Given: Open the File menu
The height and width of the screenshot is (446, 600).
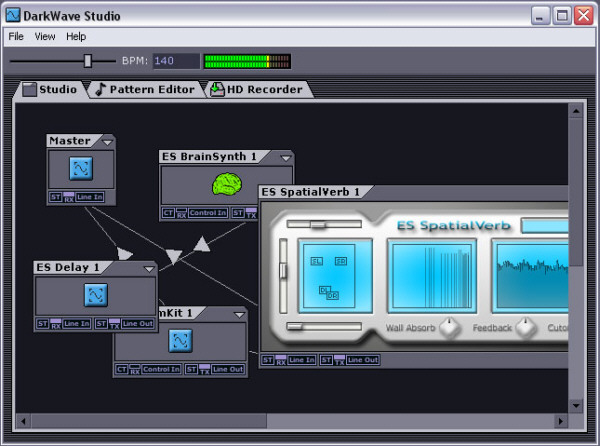Looking at the screenshot, I should point(16,36).
